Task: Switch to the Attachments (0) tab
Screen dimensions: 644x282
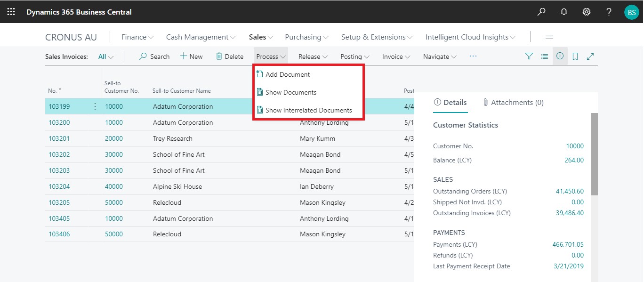Action: tap(513, 103)
